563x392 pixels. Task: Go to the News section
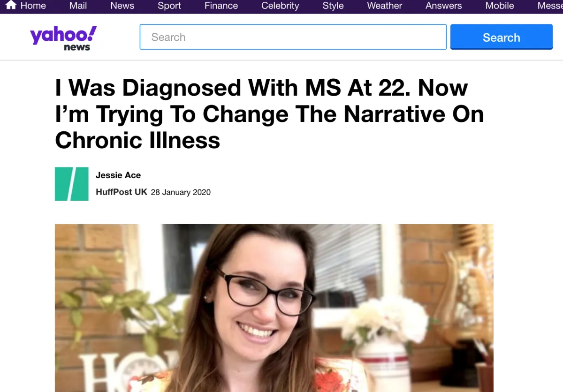122,6
